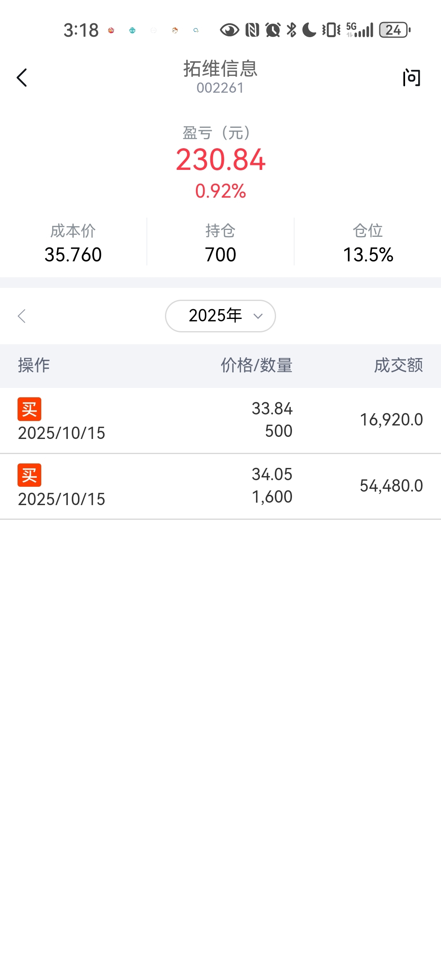Tap the 成交额 column header

[398, 365]
